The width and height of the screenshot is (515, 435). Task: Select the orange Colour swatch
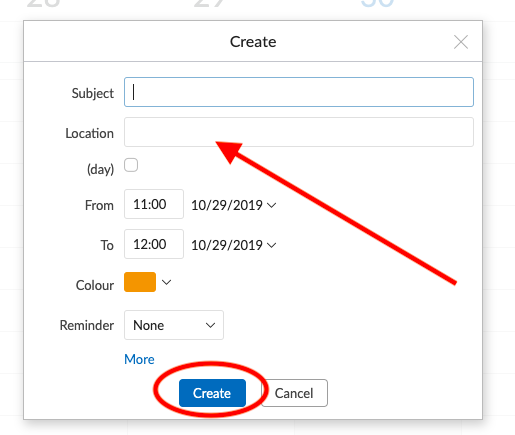point(140,282)
